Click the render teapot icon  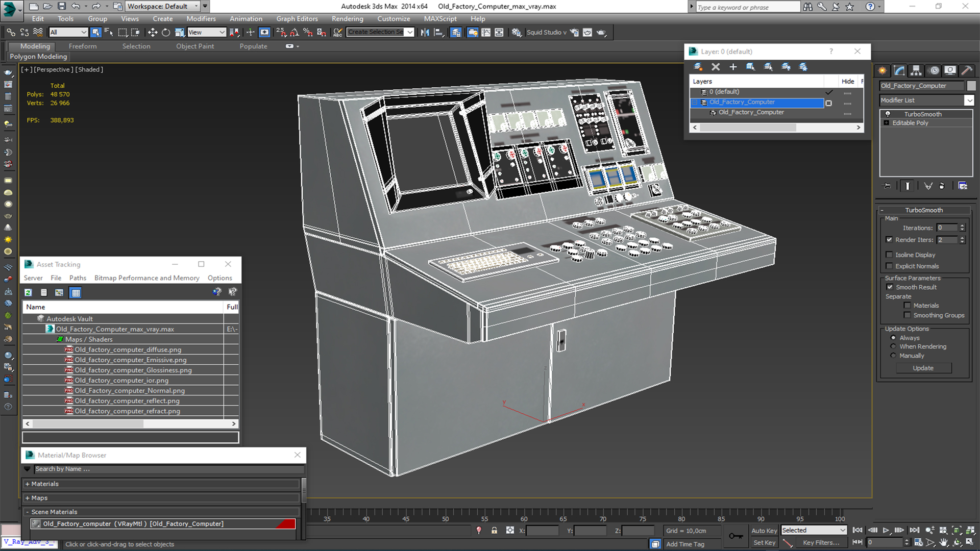[601, 32]
